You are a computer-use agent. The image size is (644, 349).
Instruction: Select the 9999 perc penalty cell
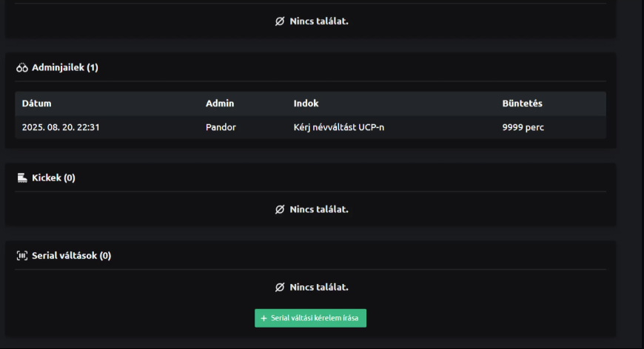[x=523, y=127]
